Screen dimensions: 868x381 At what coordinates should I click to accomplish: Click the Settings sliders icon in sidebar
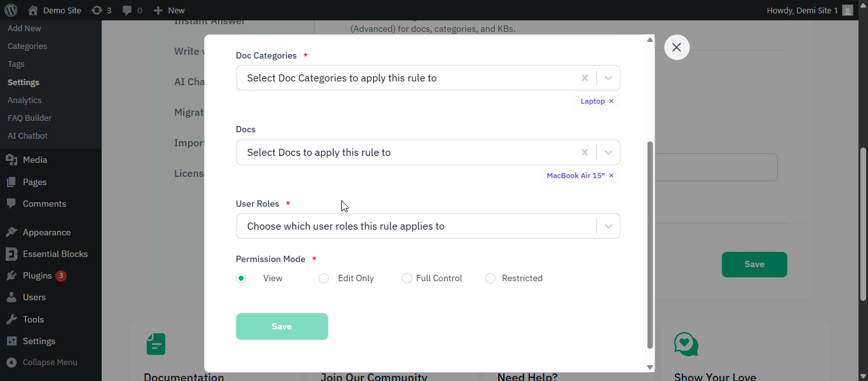(x=11, y=341)
